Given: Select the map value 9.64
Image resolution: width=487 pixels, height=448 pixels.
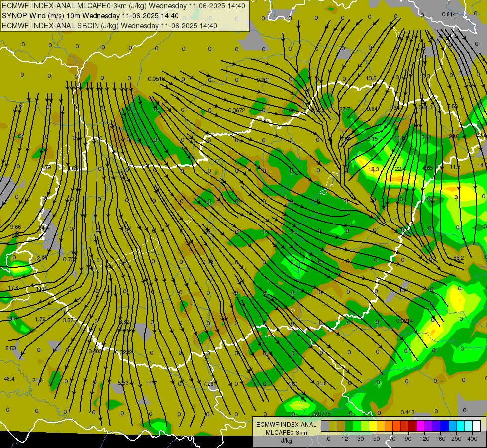Looking at the screenshot, I should (x=372, y=109).
